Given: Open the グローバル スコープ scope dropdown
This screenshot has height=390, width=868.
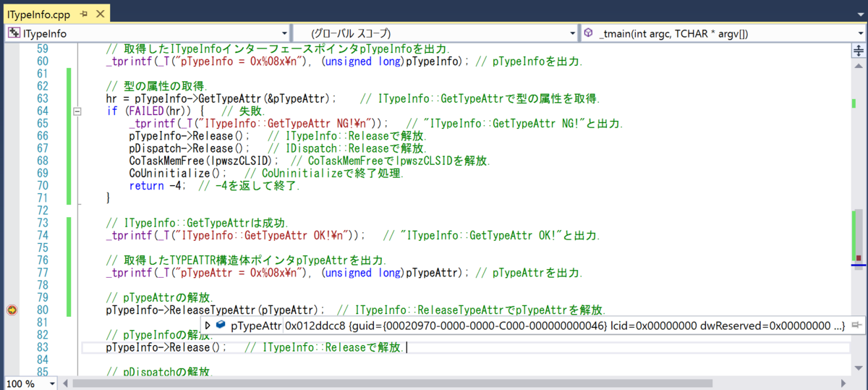Looking at the screenshot, I should point(571,33).
